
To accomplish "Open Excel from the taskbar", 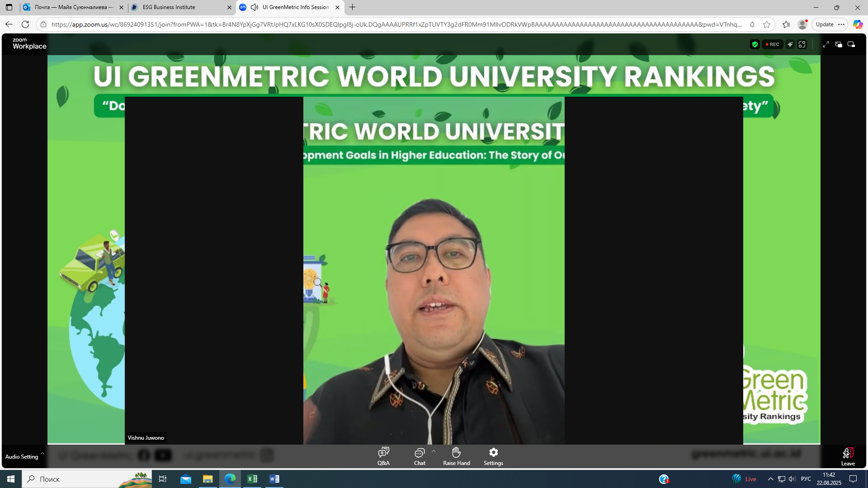I will pos(252,479).
